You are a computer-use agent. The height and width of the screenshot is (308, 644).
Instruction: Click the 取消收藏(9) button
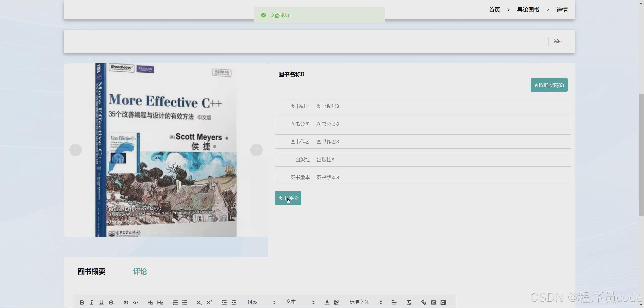click(549, 85)
